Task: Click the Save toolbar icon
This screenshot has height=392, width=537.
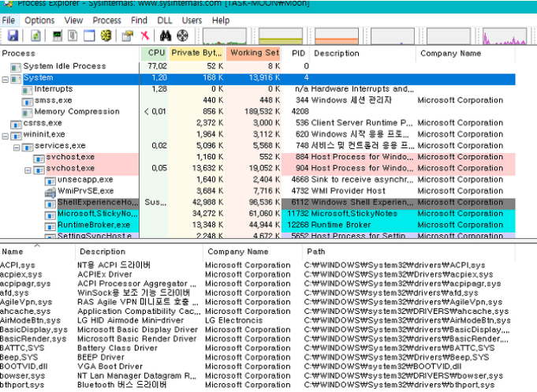Action: tap(13, 35)
